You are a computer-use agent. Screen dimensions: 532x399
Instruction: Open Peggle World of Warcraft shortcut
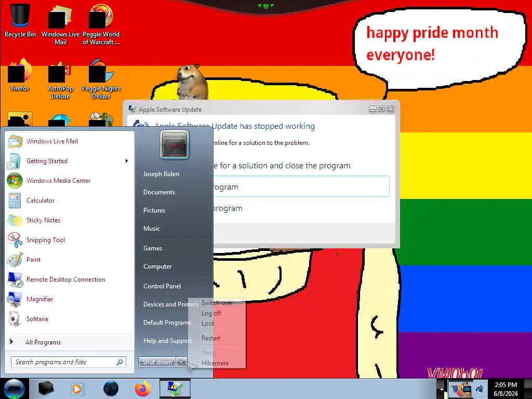[101, 24]
